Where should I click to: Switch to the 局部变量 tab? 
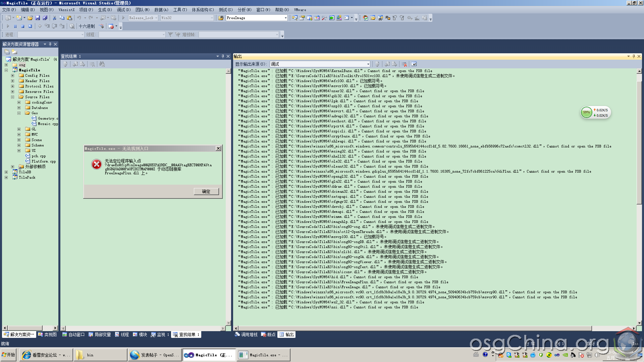pos(100,335)
